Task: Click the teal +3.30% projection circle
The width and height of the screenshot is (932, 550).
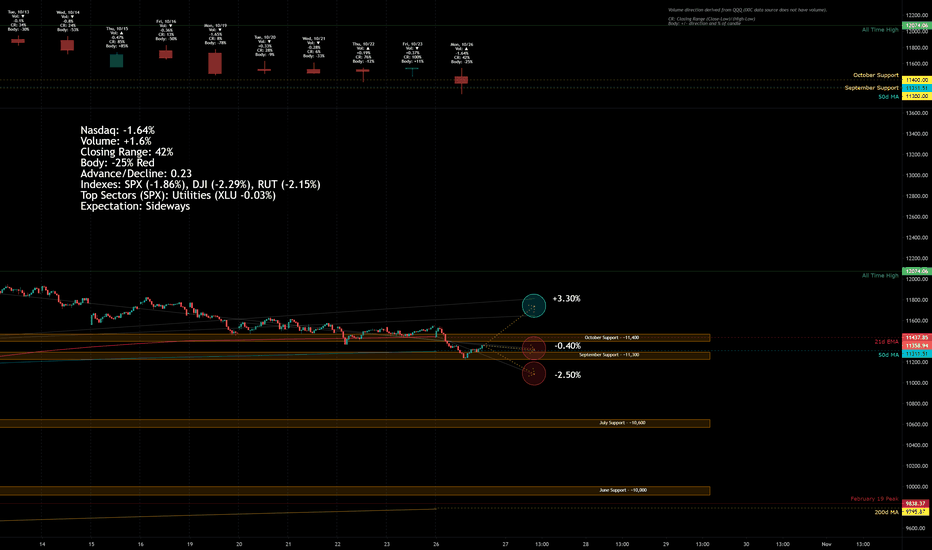Action: coord(534,306)
